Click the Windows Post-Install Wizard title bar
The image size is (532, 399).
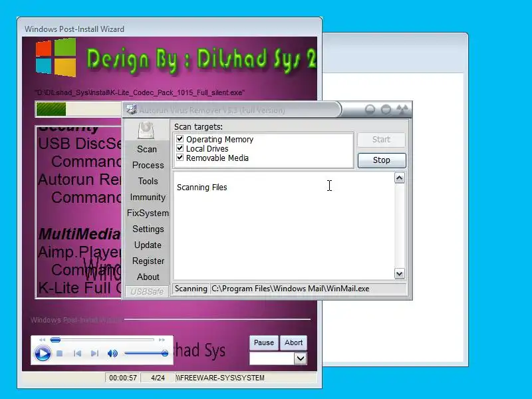tap(170, 29)
